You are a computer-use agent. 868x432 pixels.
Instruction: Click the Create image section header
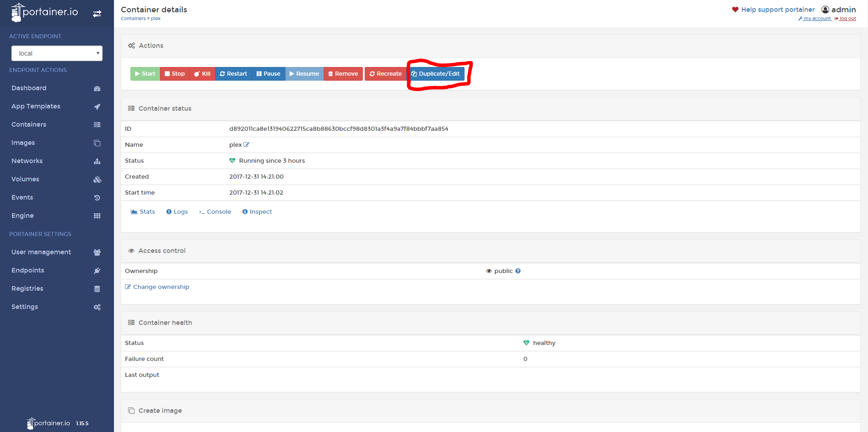pyautogui.click(x=160, y=411)
